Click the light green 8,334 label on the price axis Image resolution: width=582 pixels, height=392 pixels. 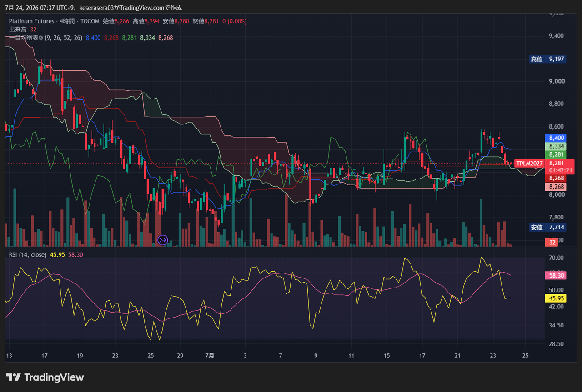(x=557, y=146)
